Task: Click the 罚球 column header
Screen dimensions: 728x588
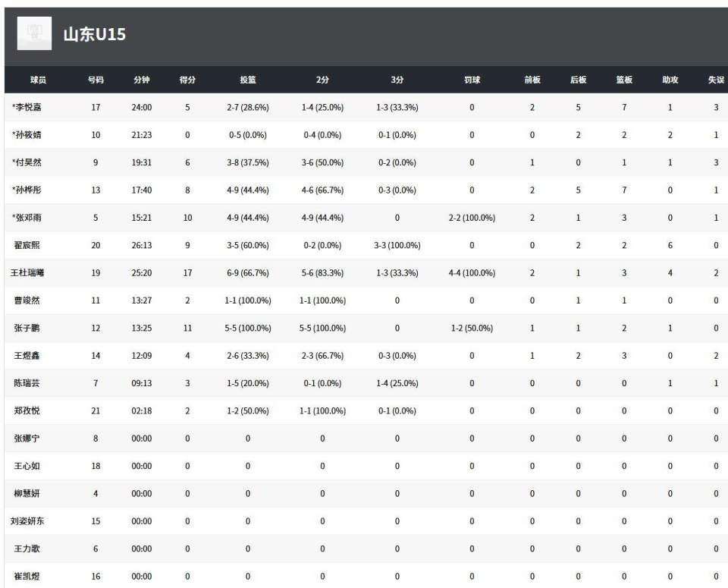Action: (x=472, y=80)
